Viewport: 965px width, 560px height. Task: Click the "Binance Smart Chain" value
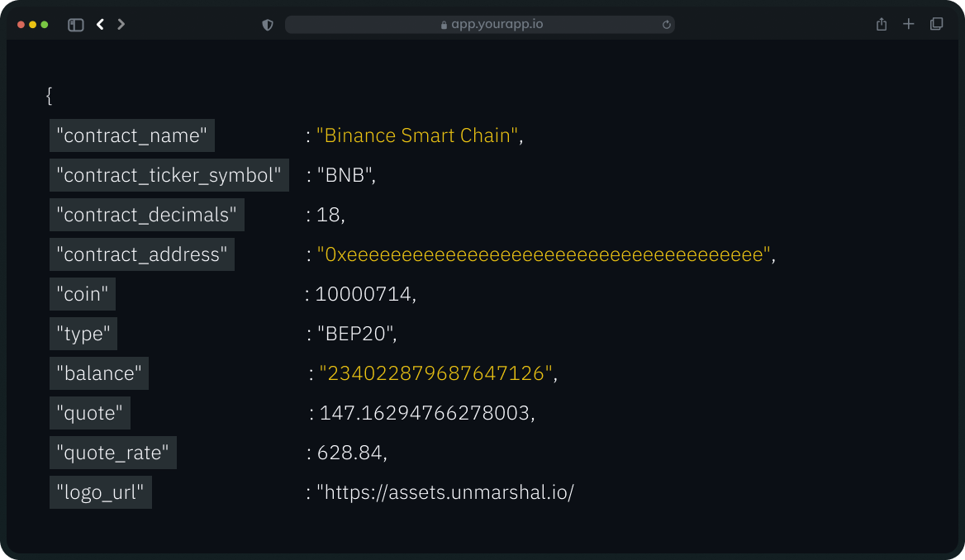click(x=418, y=135)
